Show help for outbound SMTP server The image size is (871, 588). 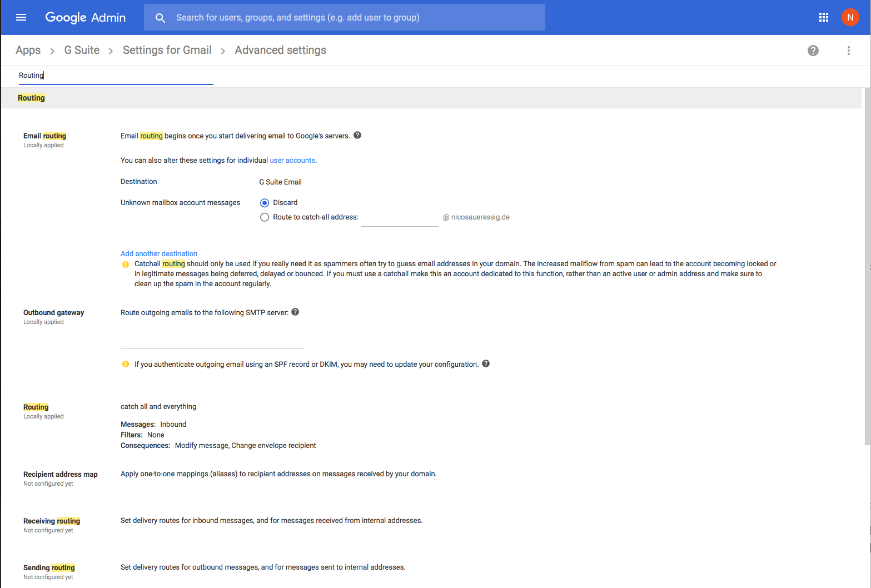[x=295, y=312]
